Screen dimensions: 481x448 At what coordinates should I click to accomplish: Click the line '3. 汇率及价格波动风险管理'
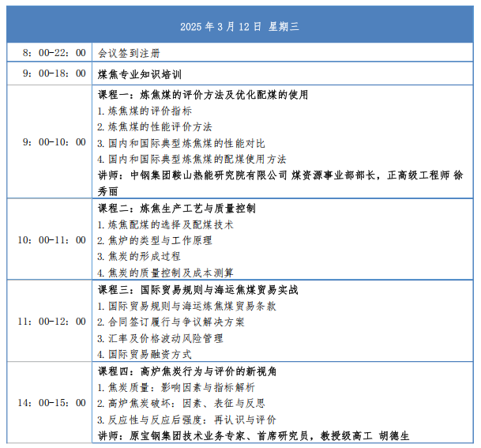click(160, 338)
